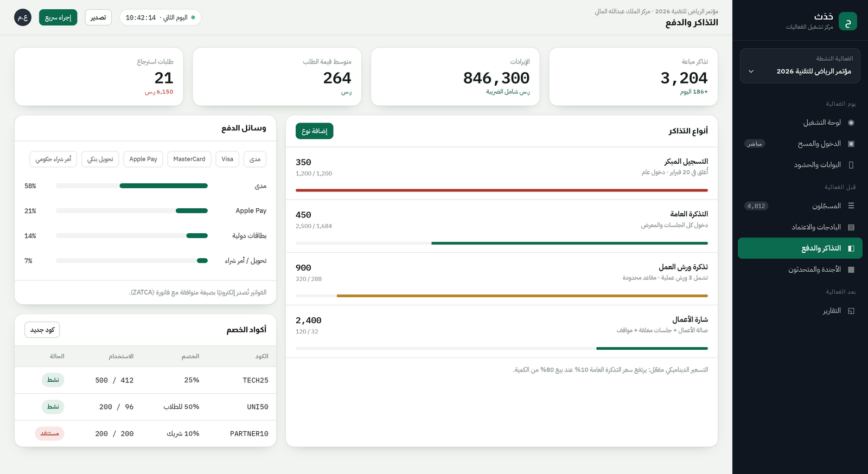Click the green حَدَث logo icon

847,21
